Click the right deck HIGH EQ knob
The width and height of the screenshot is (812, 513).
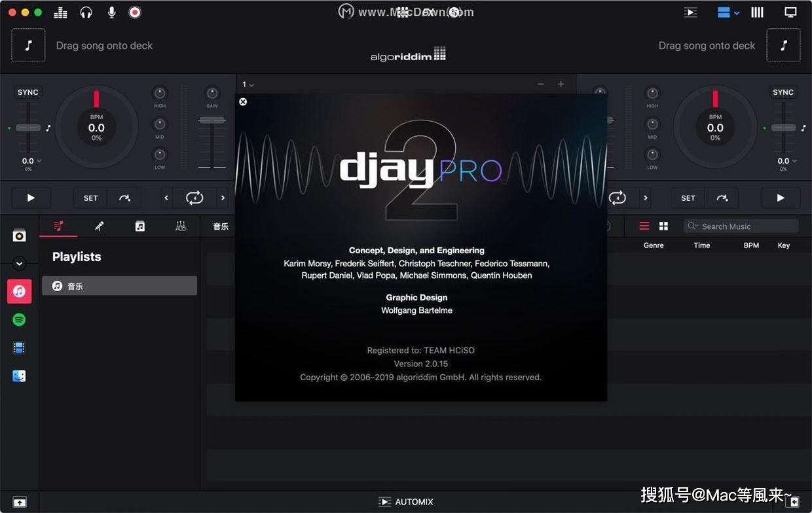(652, 93)
